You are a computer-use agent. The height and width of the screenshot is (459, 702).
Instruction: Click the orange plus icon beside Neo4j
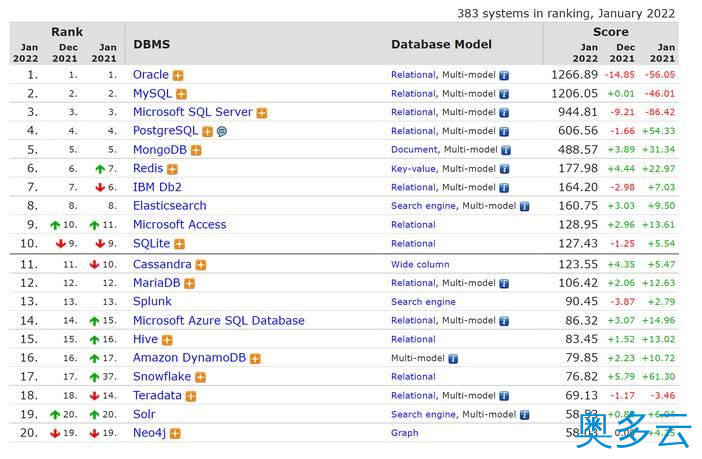[x=176, y=433]
